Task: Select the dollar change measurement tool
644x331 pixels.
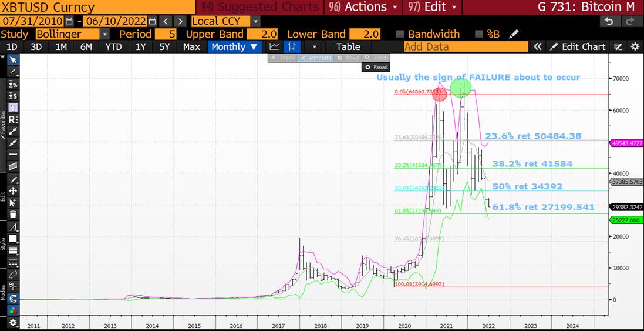Action: (13, 96)
